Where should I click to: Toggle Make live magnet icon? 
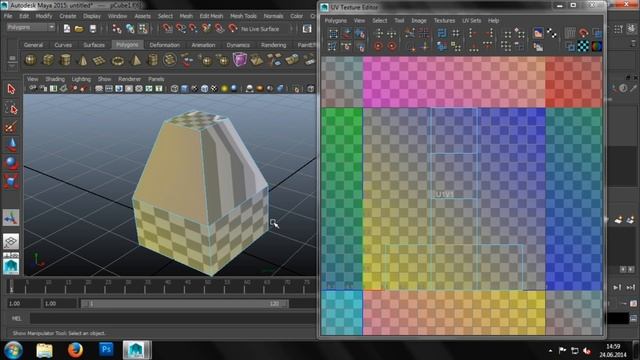point(233,28)
